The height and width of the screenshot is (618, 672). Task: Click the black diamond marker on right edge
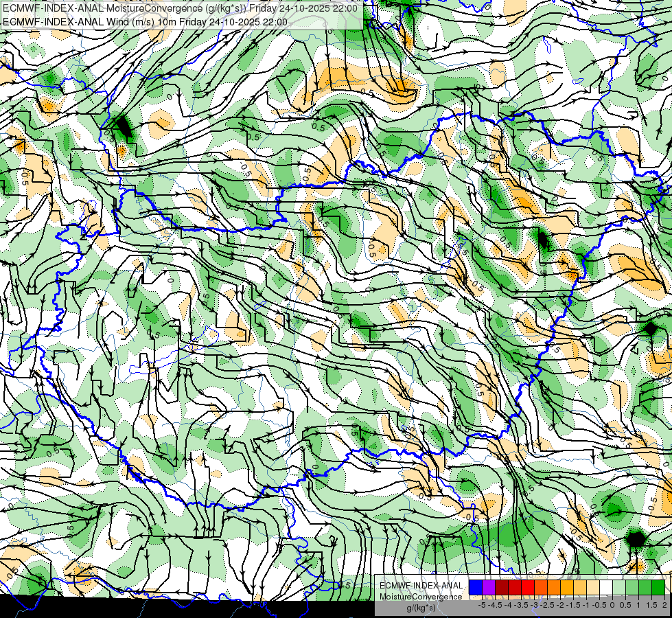click(651, 329)
